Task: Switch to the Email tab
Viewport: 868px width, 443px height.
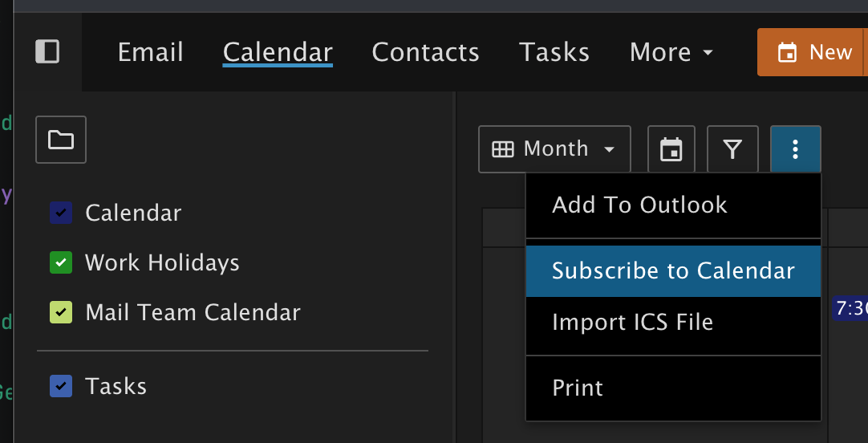Action: point(150,53)
